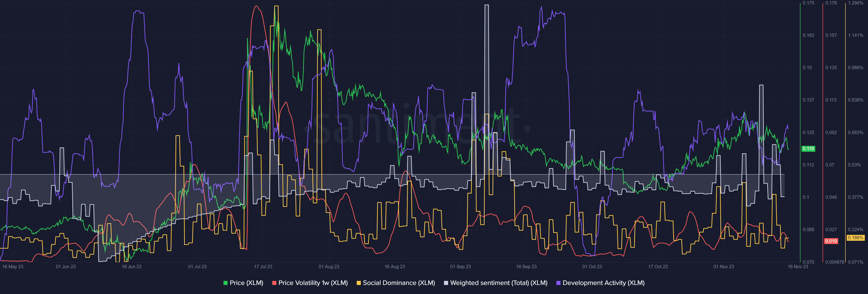The image size is (868, 294).
Task: Click the purple Development Activity legend swatch
Action: point(558,283)
